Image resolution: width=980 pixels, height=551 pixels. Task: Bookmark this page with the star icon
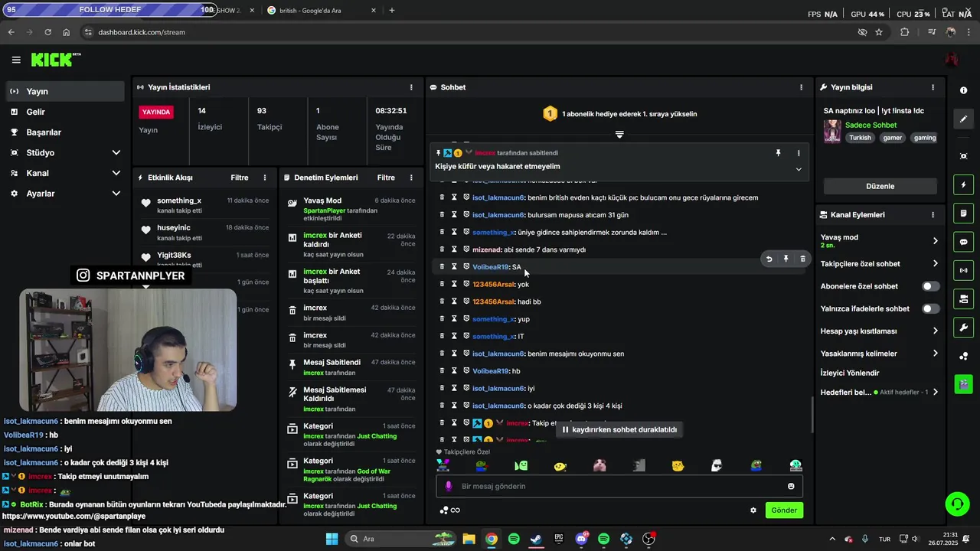point(879,32)
